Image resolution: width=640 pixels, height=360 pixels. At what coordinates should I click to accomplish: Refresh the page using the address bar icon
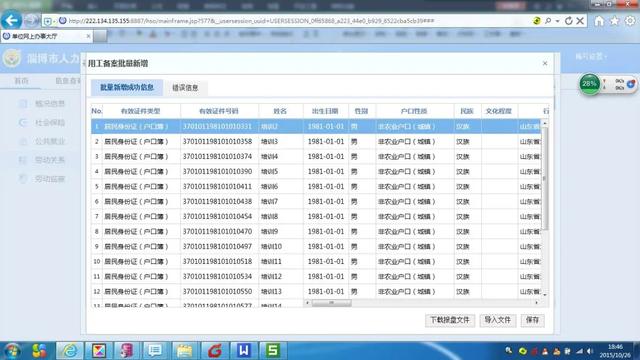(569, 21)
